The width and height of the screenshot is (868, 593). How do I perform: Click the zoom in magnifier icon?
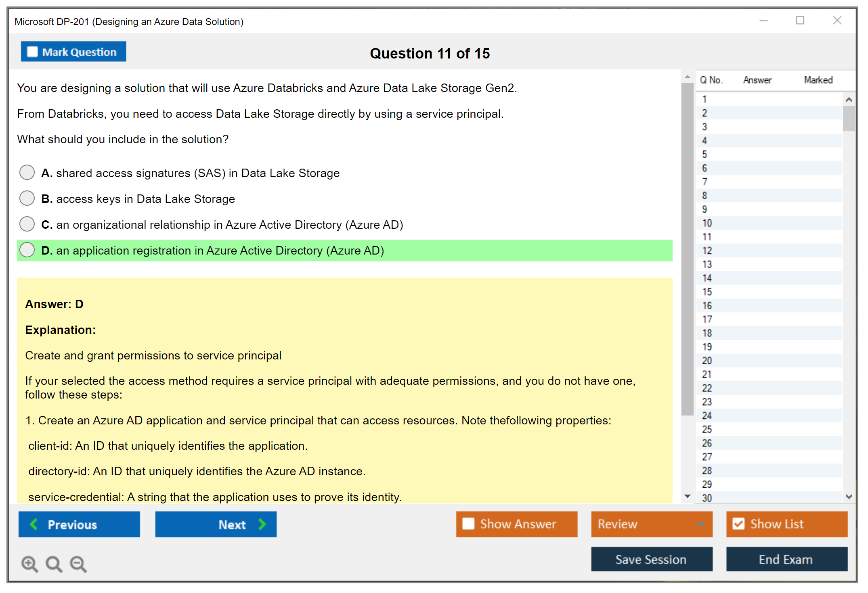(x=29, y=564)
